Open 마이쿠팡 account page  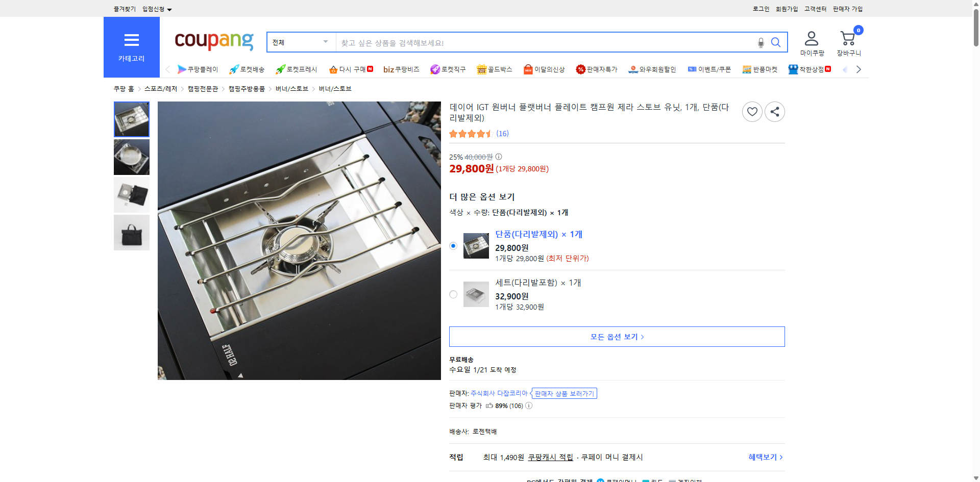pos(811,42)
